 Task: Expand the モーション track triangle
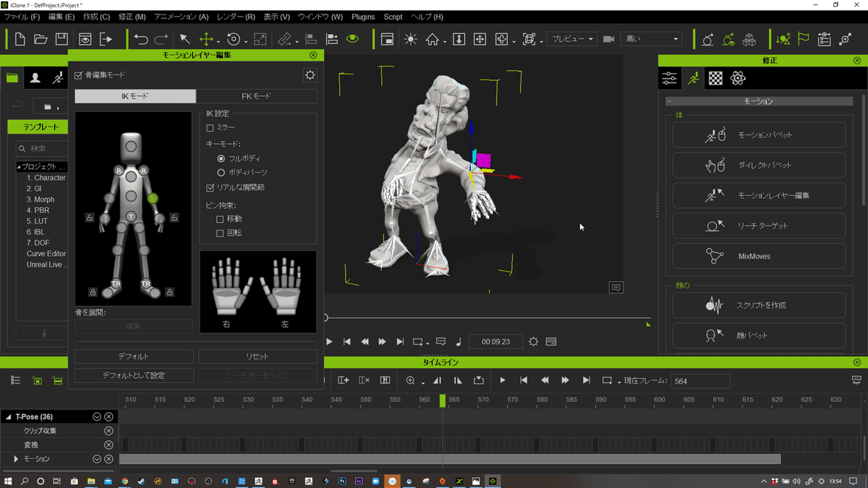click(17, 459)
